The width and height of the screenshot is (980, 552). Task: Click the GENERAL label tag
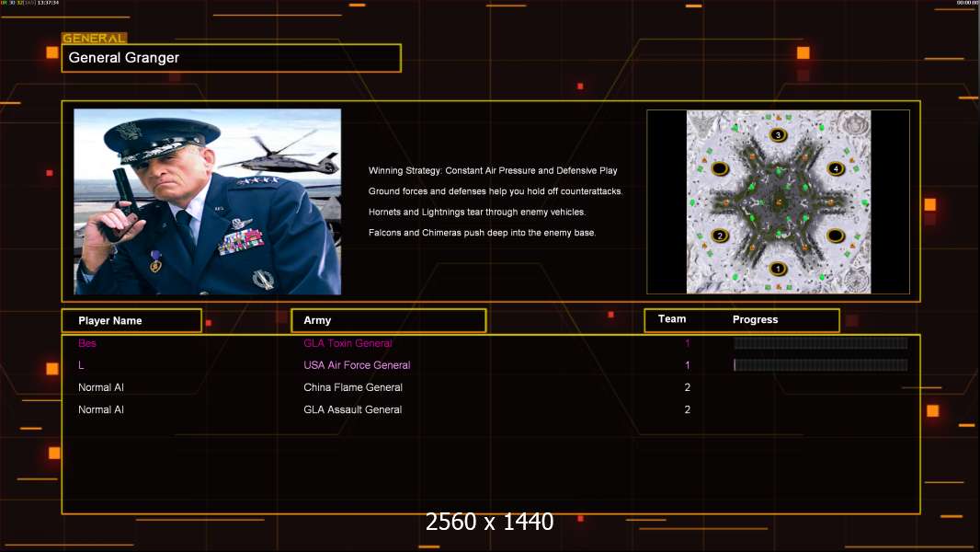coord(95,38)
